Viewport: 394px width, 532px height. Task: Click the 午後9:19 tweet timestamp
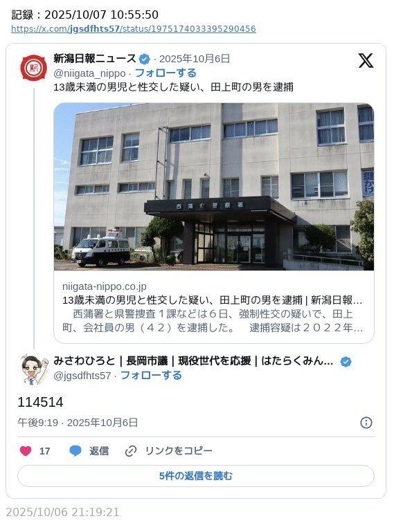pos(37,423)
